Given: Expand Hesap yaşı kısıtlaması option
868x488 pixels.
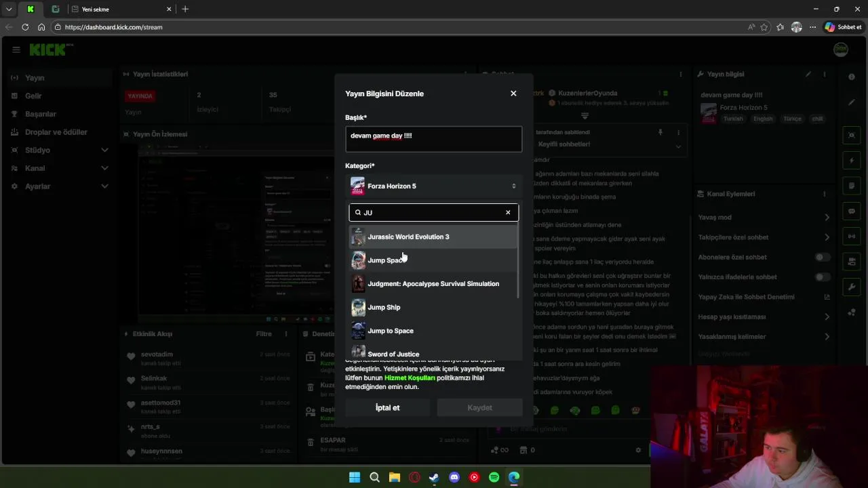Looking at the screenshot, I should (827, 317).
